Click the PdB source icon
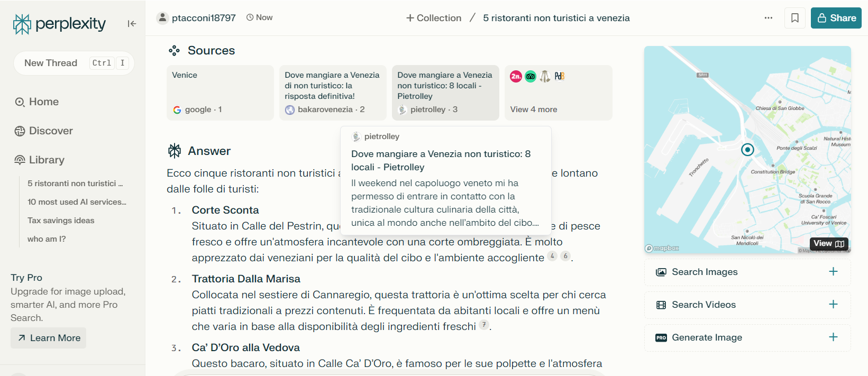This screenshot has width=868, height=376. pos(560,76)
